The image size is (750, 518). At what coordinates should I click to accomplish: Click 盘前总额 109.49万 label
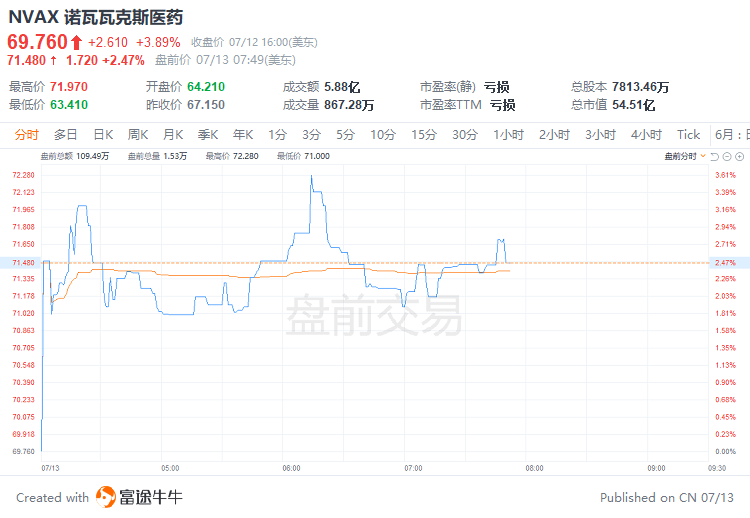[x=75, y=156]
